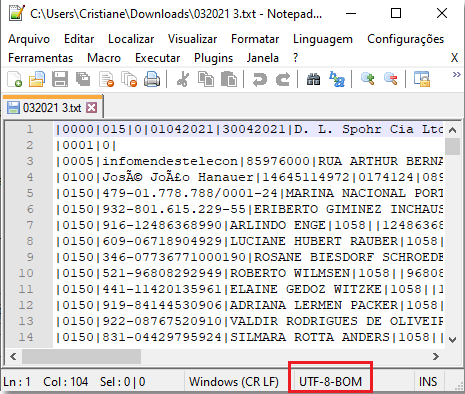The width and height of the screenshot is (465, 394).
Task: Open the Executar menu
Action: [157, 58]
